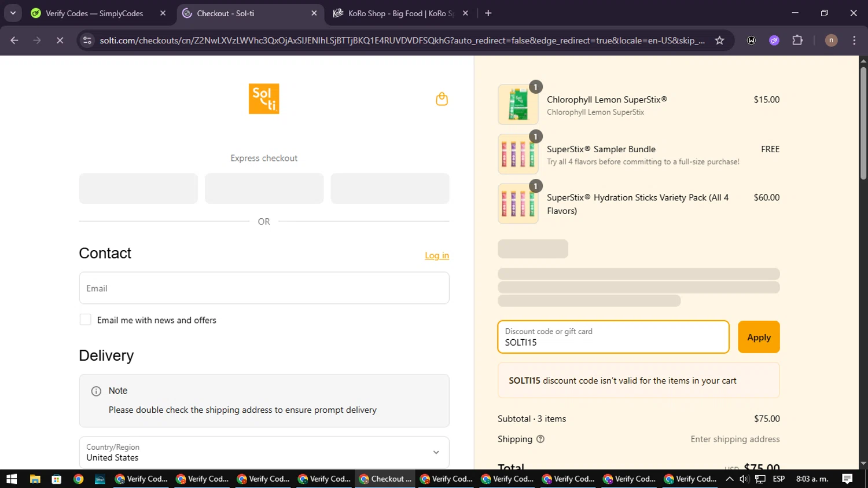Open the Windows notification center
Screen dimensions: 868x488
847,479
